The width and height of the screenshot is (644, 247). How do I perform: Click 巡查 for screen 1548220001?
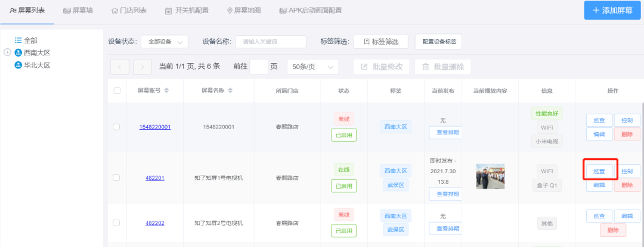[x=599, y=120]
